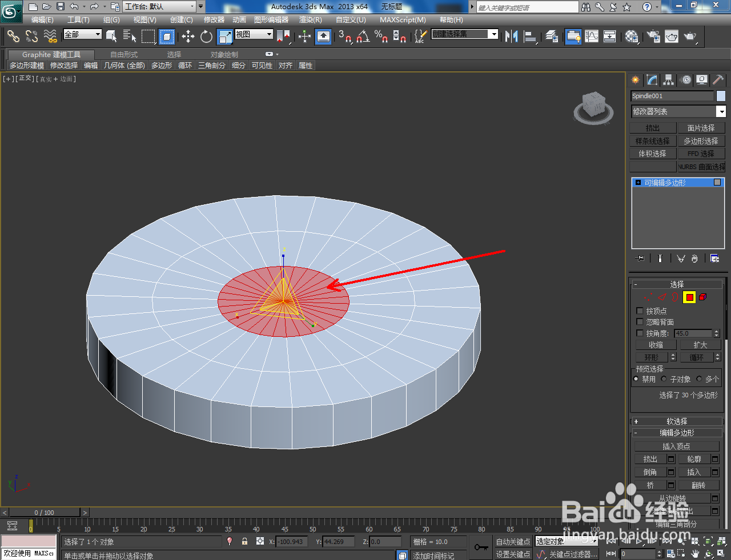Enable the 按角度 checkbox

640,333
